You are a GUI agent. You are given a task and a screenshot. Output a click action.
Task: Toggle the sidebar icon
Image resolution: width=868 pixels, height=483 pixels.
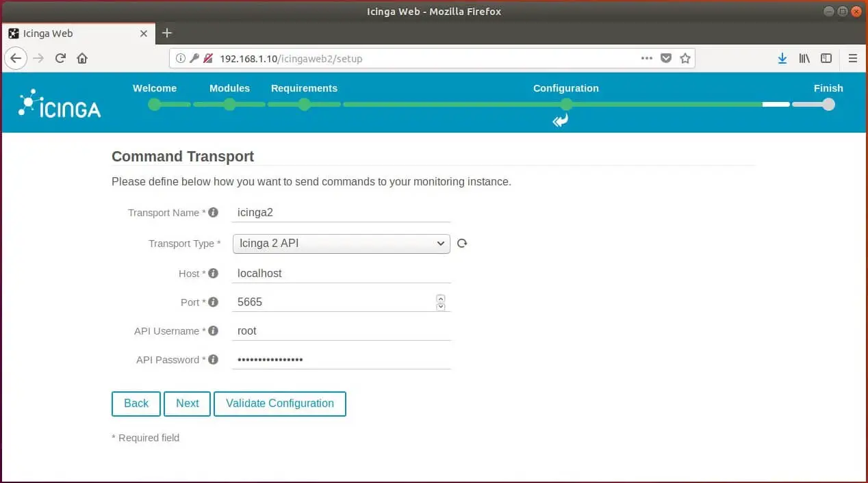pyautogui.click(x=826, y=58)
